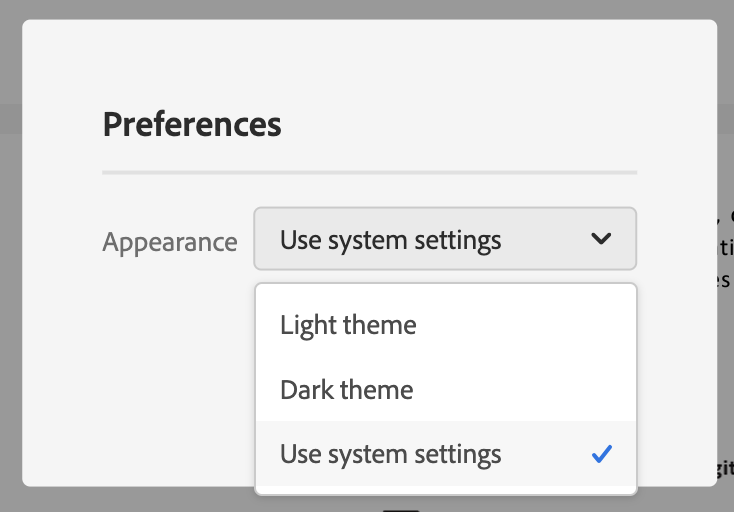Click the blue checkmark beside Use system settings
This screenshot has height=512, width=734.
pyautogui.click(x=602, y=454)
